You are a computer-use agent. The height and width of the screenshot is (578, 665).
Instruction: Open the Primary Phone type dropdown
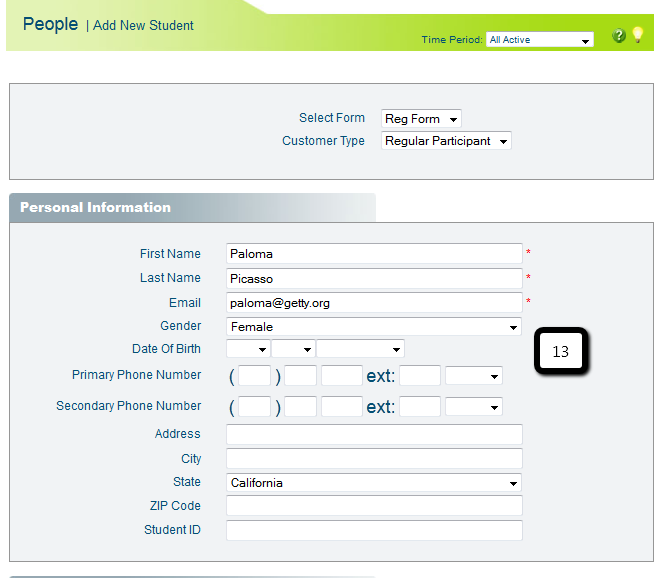(473, 376)
